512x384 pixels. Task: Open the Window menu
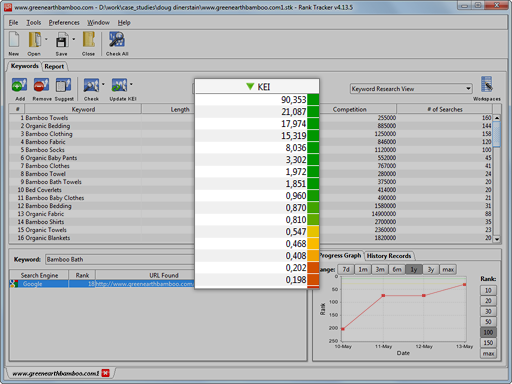tap(98, 23)
